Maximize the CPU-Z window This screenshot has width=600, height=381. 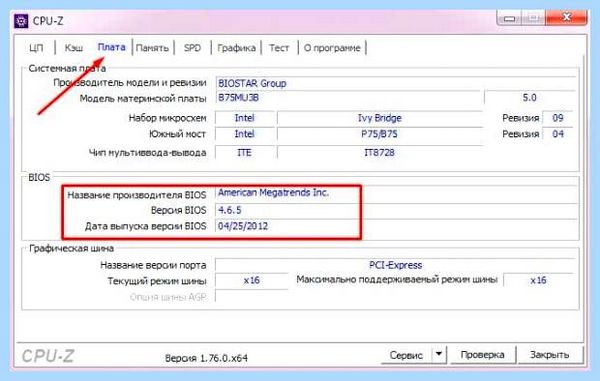tap(533, 18)
